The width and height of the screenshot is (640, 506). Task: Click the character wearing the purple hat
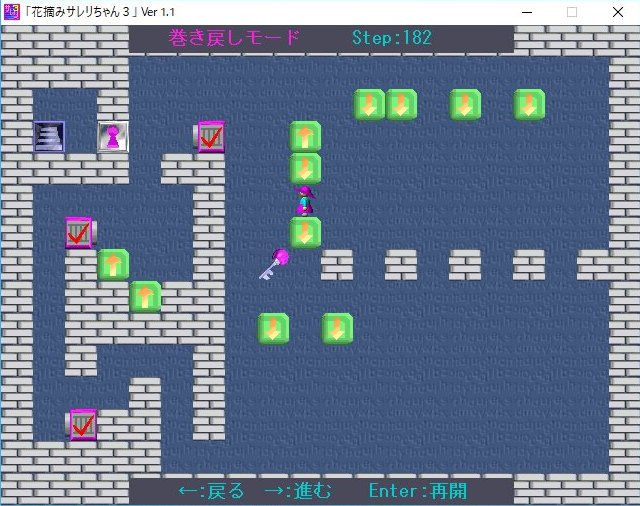[305, 200]
